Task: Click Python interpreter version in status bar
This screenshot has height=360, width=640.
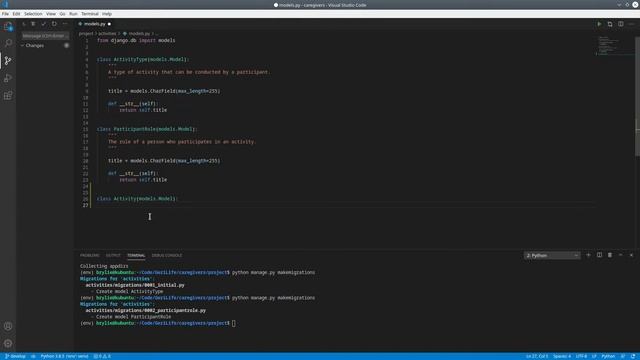Action: (64, 356)
